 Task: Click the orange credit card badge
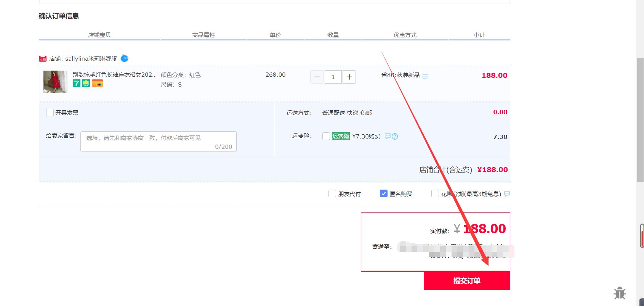tap(97, 83)
